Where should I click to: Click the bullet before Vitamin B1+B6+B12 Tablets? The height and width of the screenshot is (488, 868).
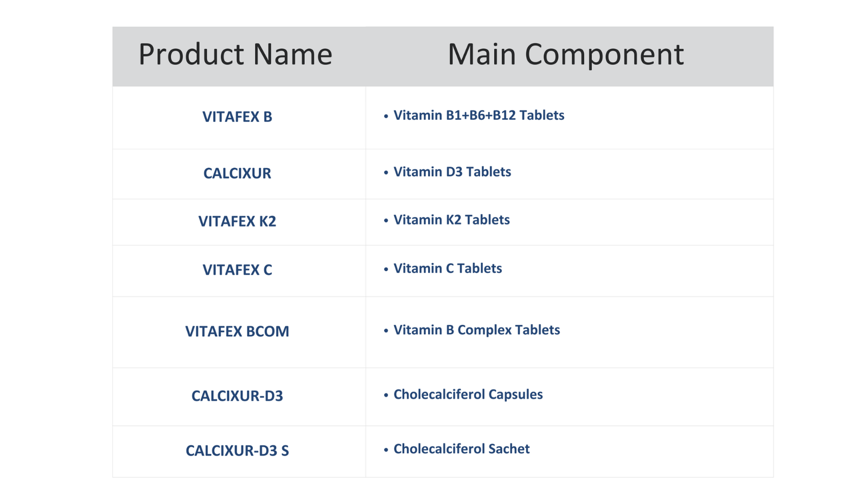coord(386,117)
